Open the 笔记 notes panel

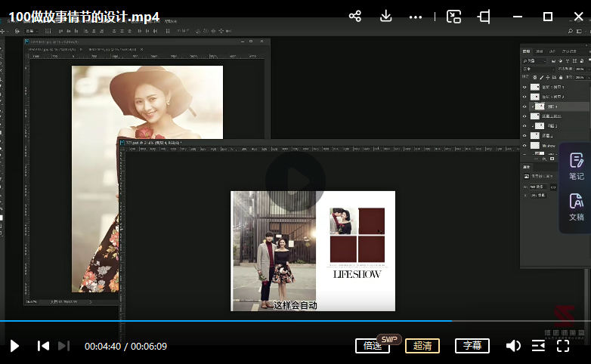(x=576, y=165)
